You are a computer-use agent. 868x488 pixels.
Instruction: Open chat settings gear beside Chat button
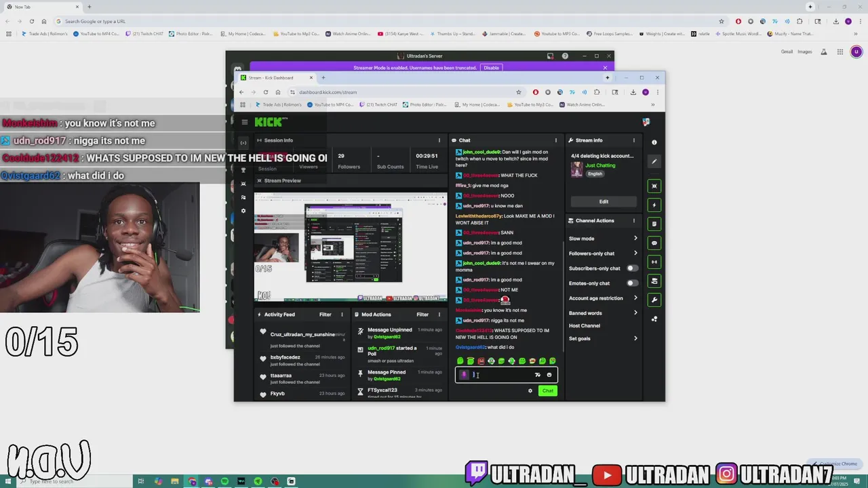(x=530, y=390)
